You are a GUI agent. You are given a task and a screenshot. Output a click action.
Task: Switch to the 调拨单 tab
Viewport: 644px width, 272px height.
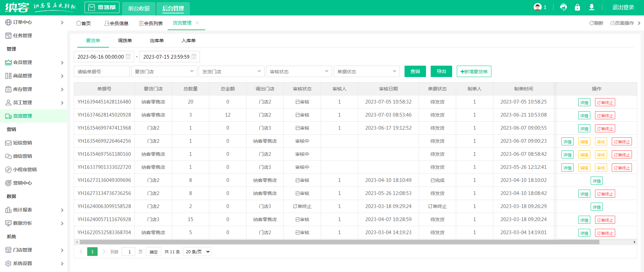click(x=125, y=41)
